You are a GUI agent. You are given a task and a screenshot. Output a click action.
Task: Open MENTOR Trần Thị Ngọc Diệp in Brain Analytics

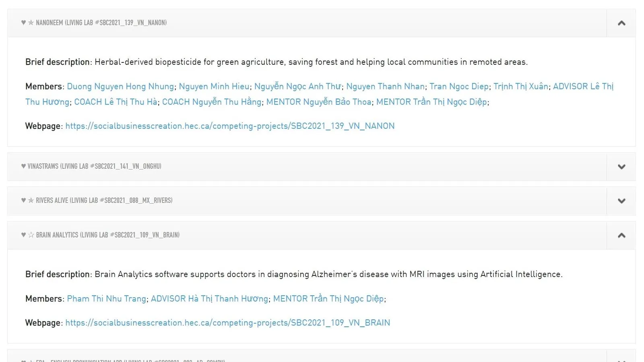click(328, 299)
